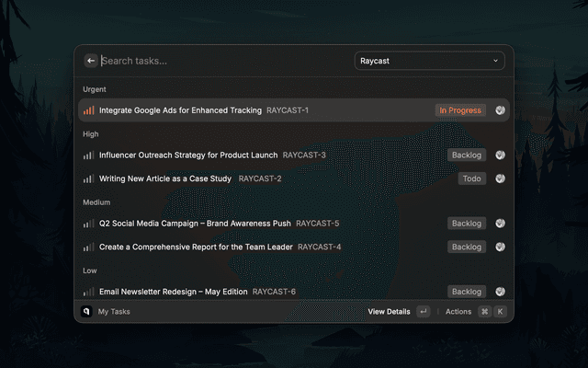Click assignee avatar on RAYCAST-5 row
Viewport: 588px width, 368px height.
500,224
